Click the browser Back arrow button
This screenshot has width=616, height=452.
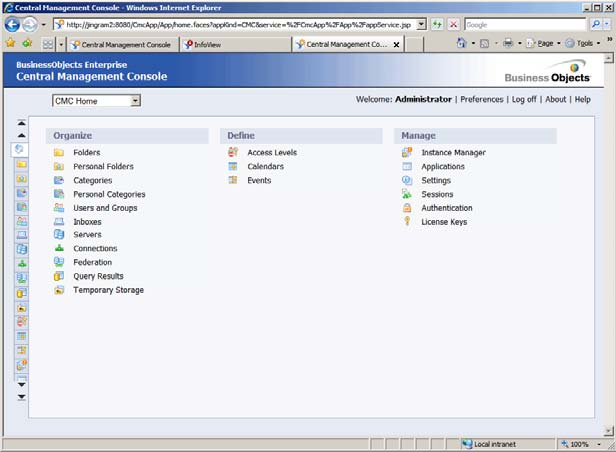coord(12,25)
